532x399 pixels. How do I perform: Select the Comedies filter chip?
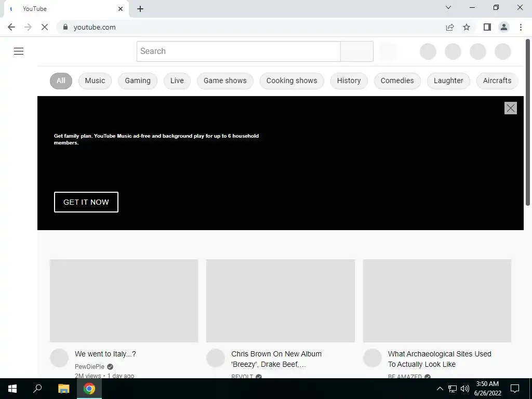pyautogui.click(x=397, y=81)
